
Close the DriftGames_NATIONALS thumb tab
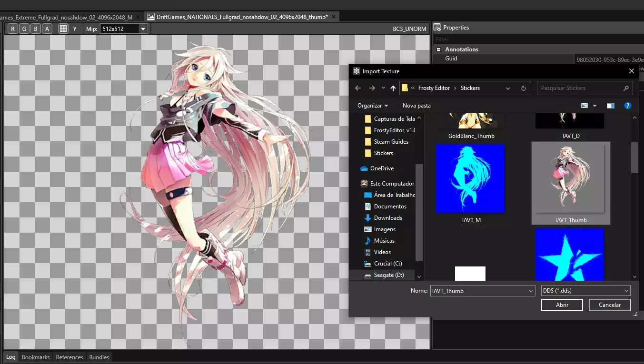pos(334,17)
